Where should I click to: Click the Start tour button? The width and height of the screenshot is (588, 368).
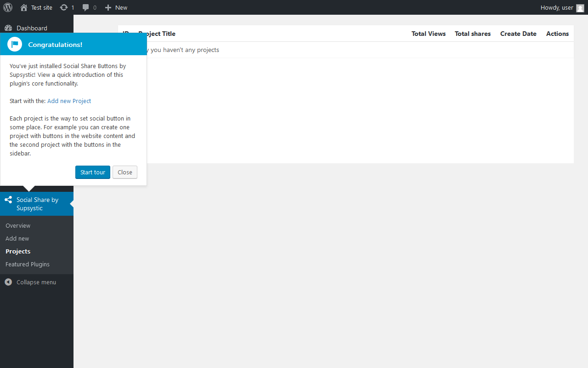click(93, 172)
